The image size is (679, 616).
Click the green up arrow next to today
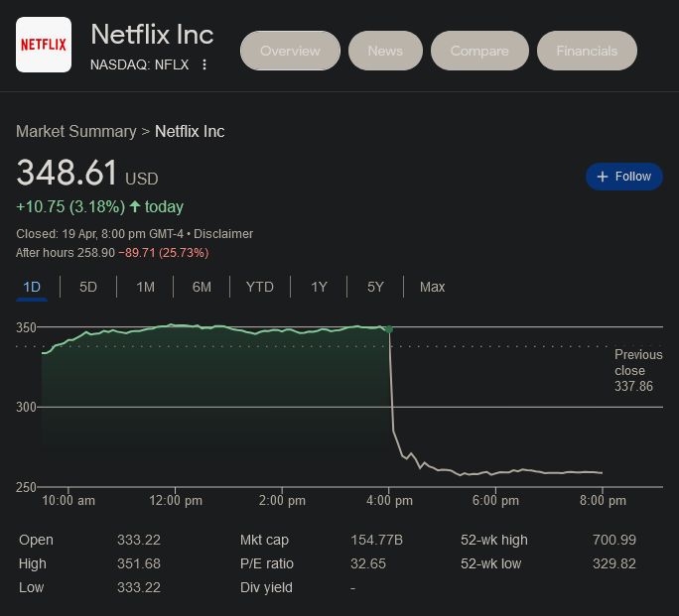pos(135,207)
